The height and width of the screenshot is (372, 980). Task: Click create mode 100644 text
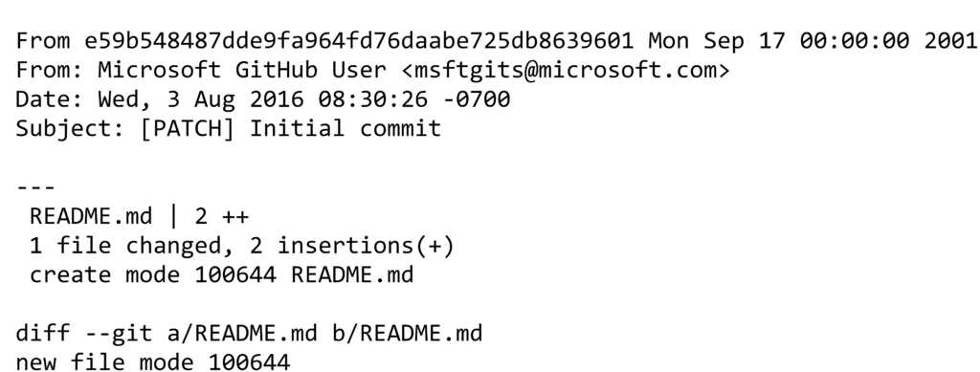153,275
